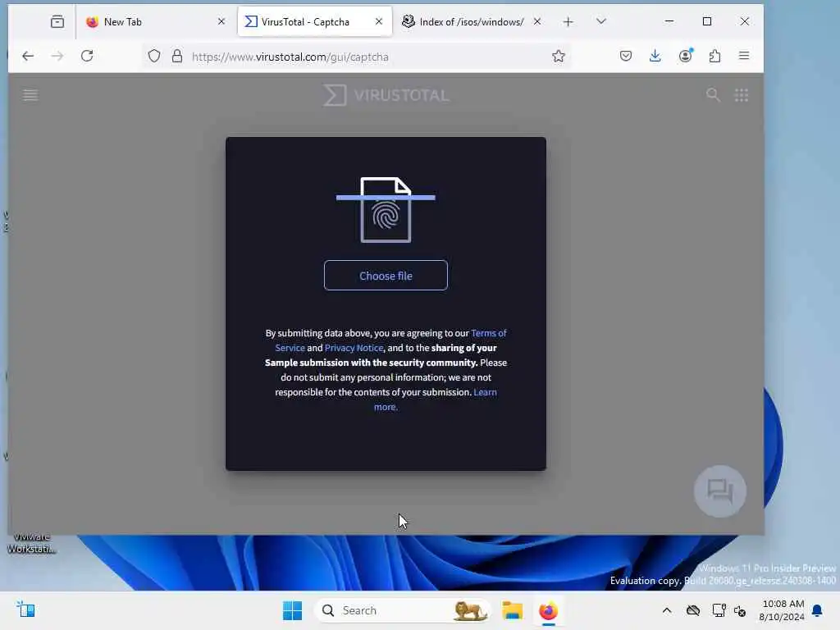Open Firefox account menu

click(x=685, y=57)
